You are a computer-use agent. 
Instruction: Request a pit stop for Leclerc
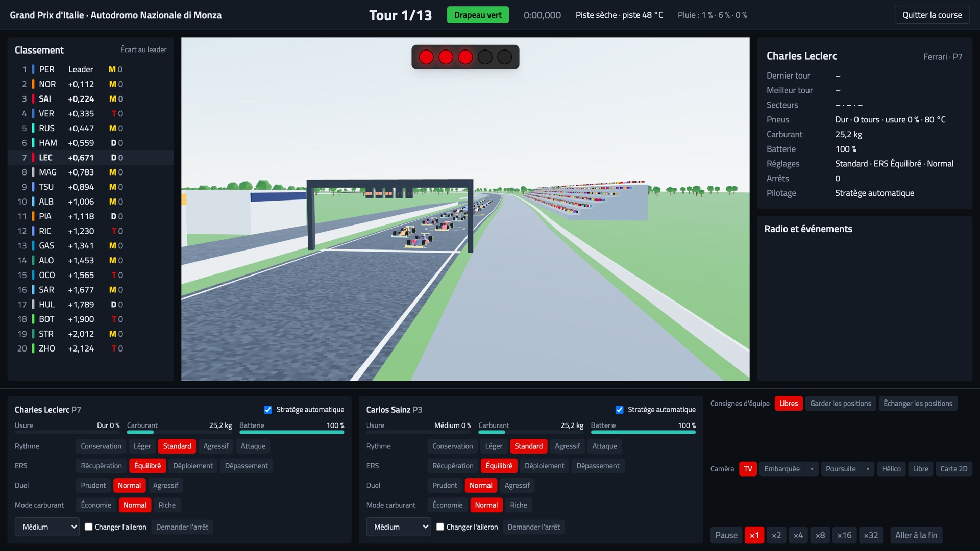(x=182, y=527)
